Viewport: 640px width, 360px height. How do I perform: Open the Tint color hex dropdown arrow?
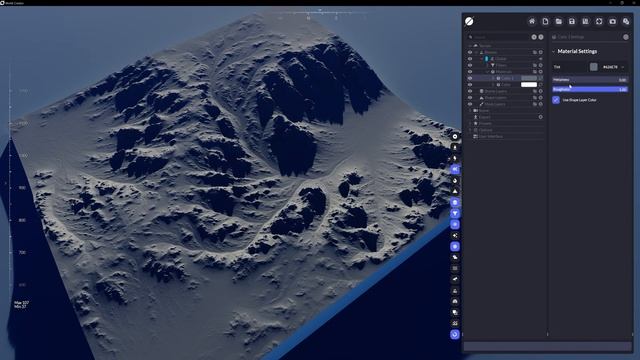coord(623,67)
